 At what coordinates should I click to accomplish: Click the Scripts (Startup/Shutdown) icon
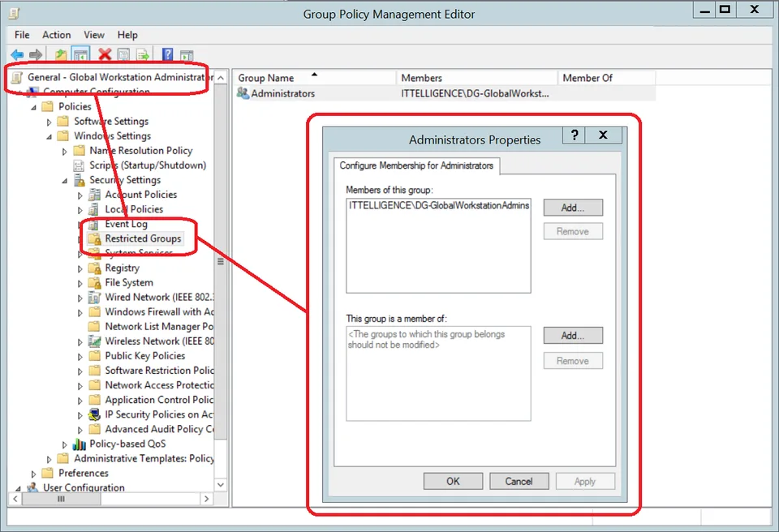(x=79, y=165)
